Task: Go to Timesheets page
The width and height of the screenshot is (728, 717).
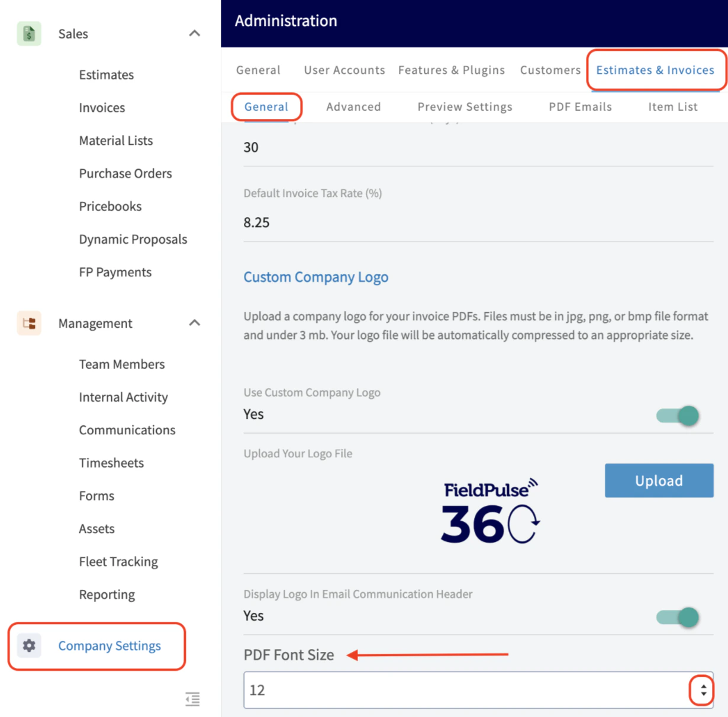Action: 111,463
